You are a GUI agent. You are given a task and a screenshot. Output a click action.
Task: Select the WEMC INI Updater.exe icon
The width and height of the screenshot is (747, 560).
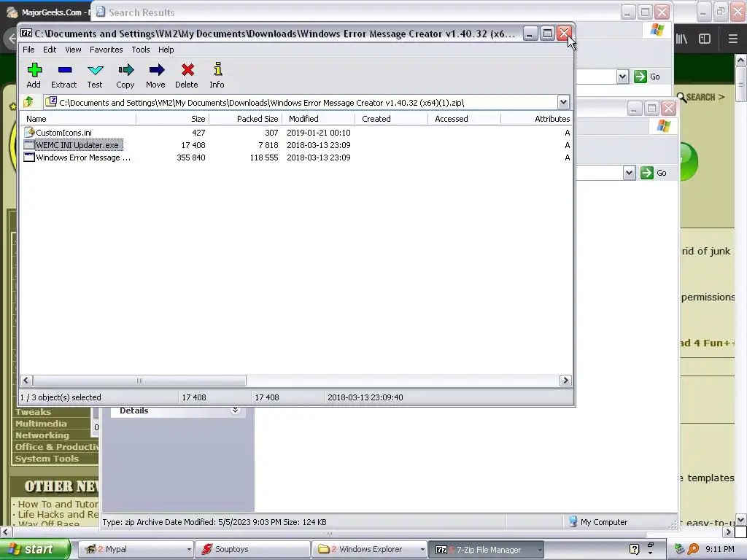29,145
